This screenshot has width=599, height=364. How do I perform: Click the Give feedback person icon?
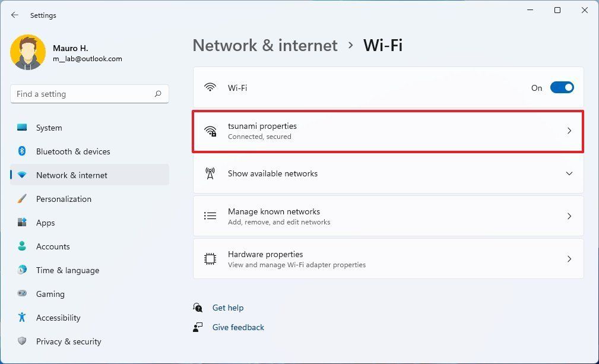coord(198,327)
